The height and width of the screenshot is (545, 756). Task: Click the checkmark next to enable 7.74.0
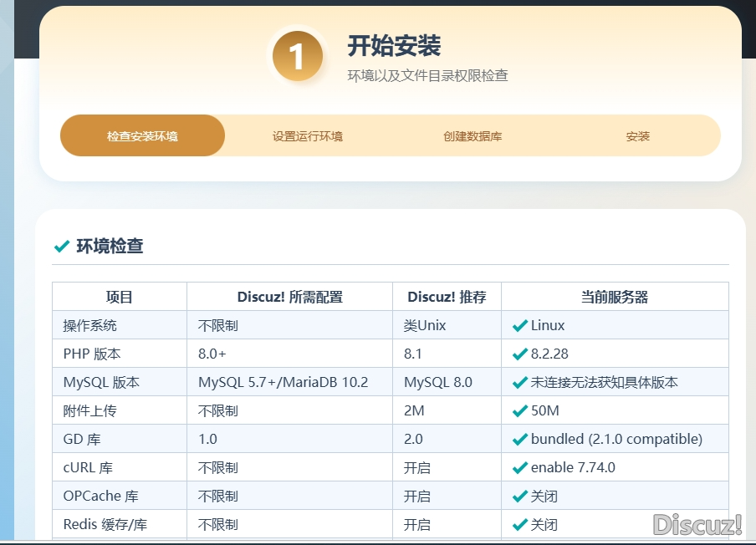click(x=520, y=467)
